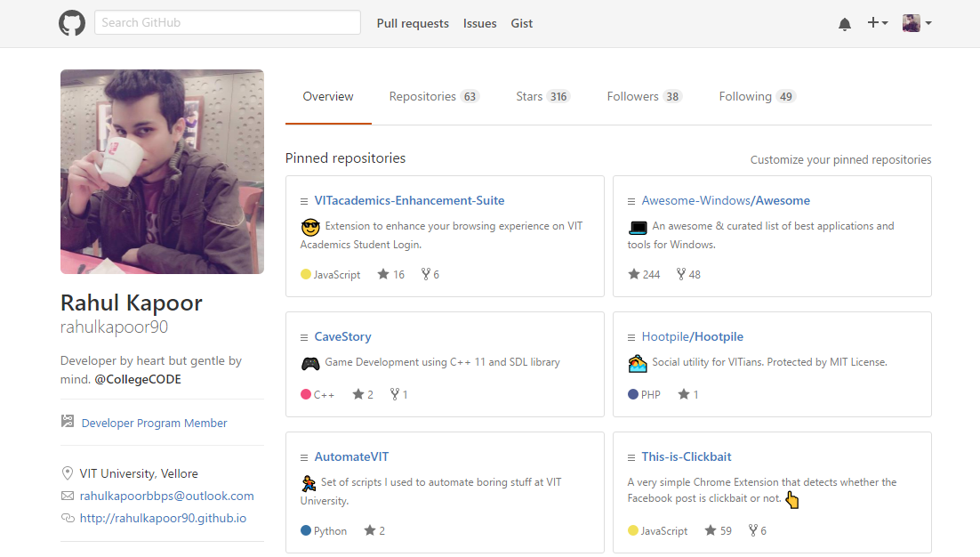This screenshot has height=557, width=980.
Task: Click the star count 1 on Hootpile
Action: (688, 394)
